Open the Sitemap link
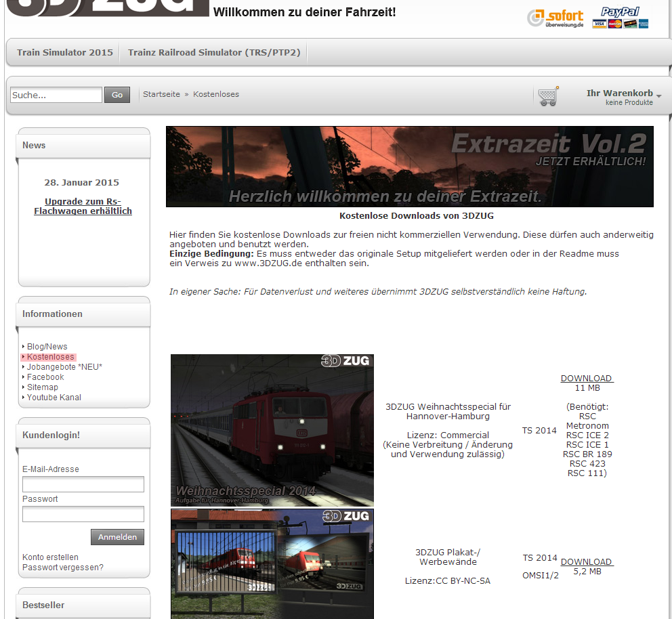This screenshot has width=672, height=619. click(x=43, y=387)
